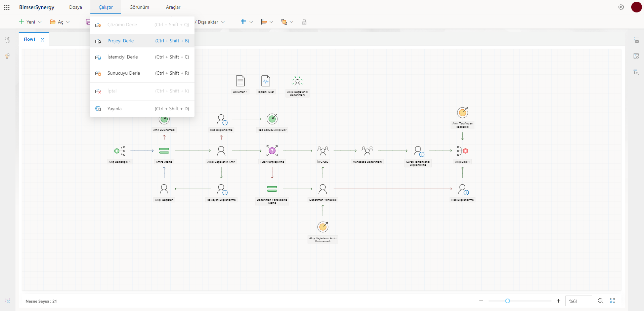Close the Flow1 tab

point(43,40)
